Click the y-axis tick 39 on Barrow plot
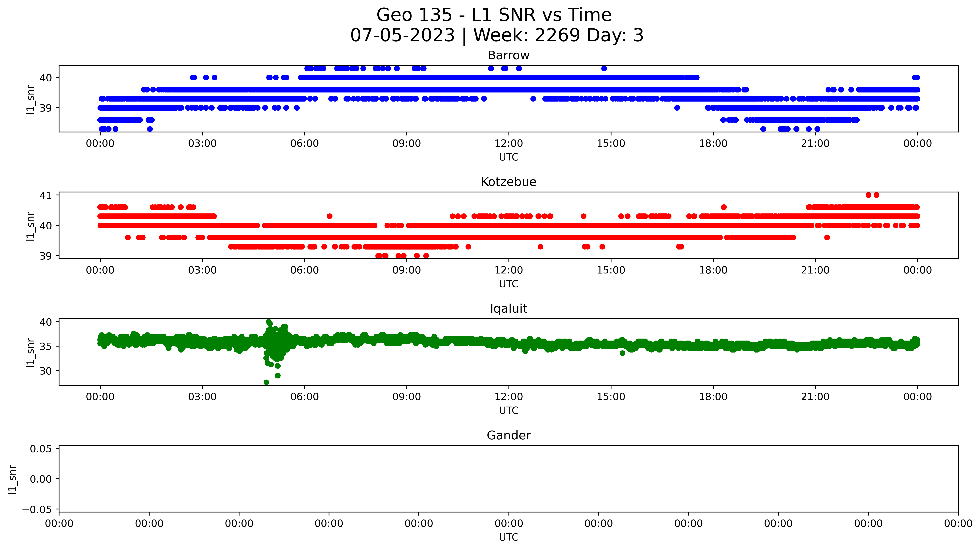 (46, 108)
